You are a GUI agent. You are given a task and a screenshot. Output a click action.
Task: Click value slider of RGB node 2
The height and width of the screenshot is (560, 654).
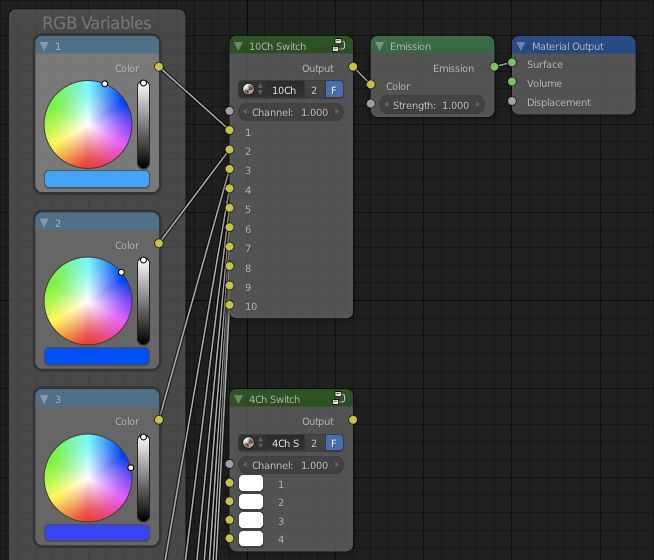(x=143, y=301)
